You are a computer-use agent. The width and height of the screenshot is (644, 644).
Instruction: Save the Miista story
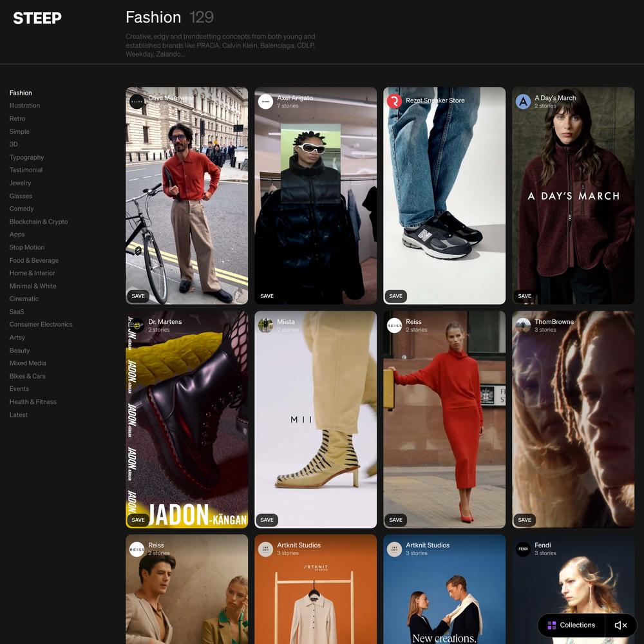[267, 520]
